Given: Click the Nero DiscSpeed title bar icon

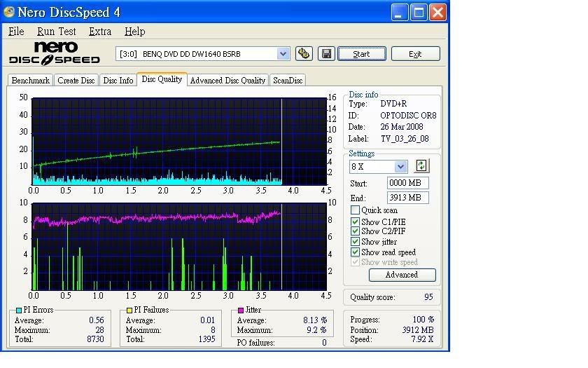Looking at the screenshot, I should (x=9, y=12).
